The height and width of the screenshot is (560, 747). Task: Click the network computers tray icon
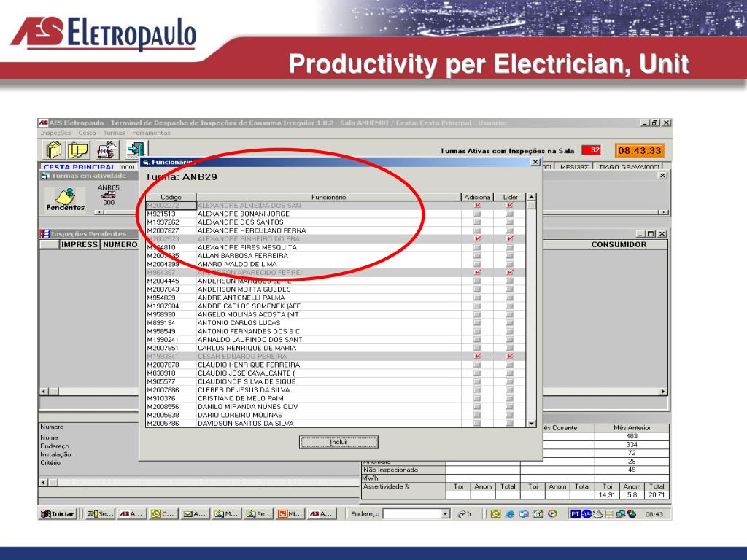621,514
